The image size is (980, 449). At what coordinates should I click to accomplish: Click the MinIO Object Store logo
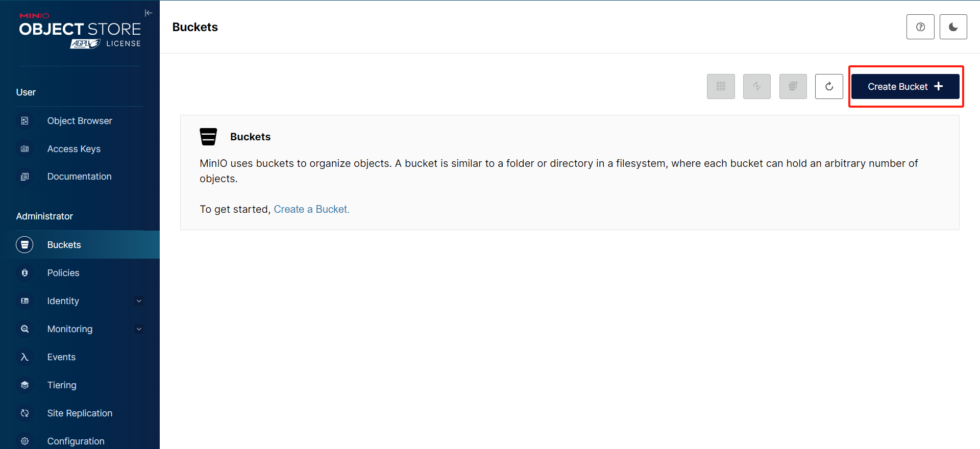[x=80, y=31]
